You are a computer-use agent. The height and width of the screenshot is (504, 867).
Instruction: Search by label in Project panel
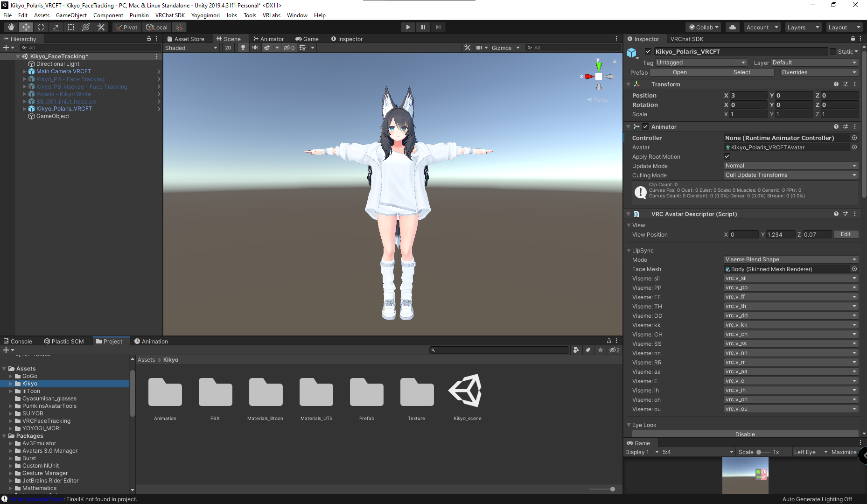click(x=588, y=350)
